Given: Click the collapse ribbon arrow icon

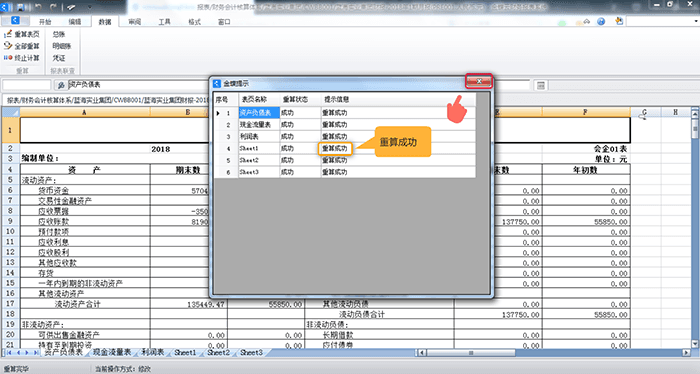Looking at the screenshot, I should [x=587, y=21].
